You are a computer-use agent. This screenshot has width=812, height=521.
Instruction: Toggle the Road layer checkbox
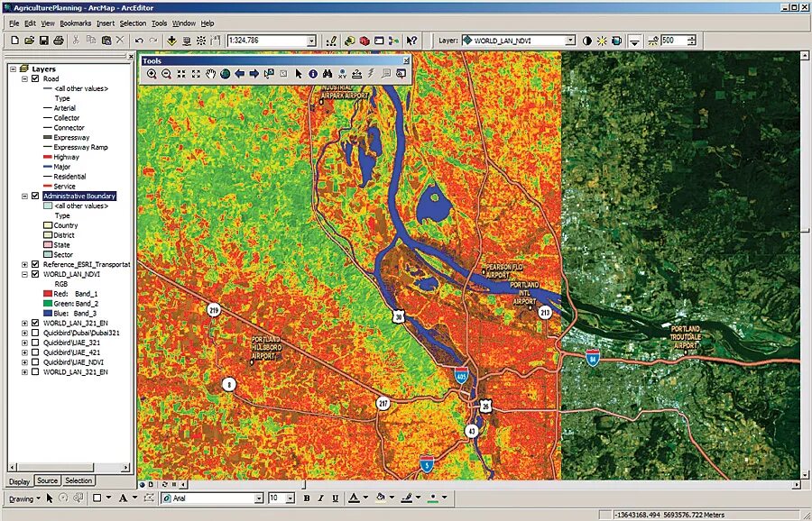(x=35, y=78)
